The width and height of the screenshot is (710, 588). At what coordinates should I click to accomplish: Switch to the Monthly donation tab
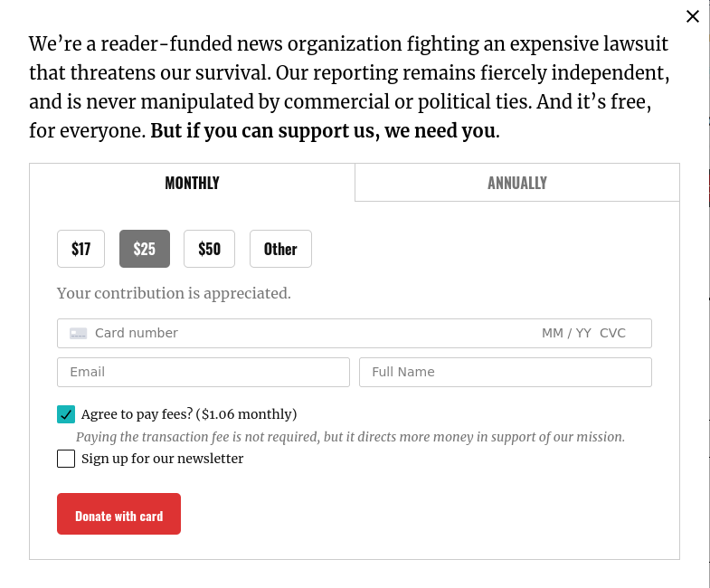[x=192, y=183]
